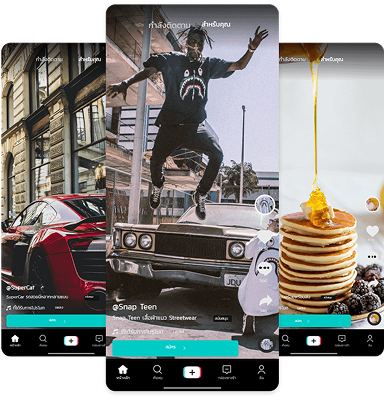Switch to กำลังติดตาม tab on center phone
The height and width of the screenshot is (400, 384).
169,25
